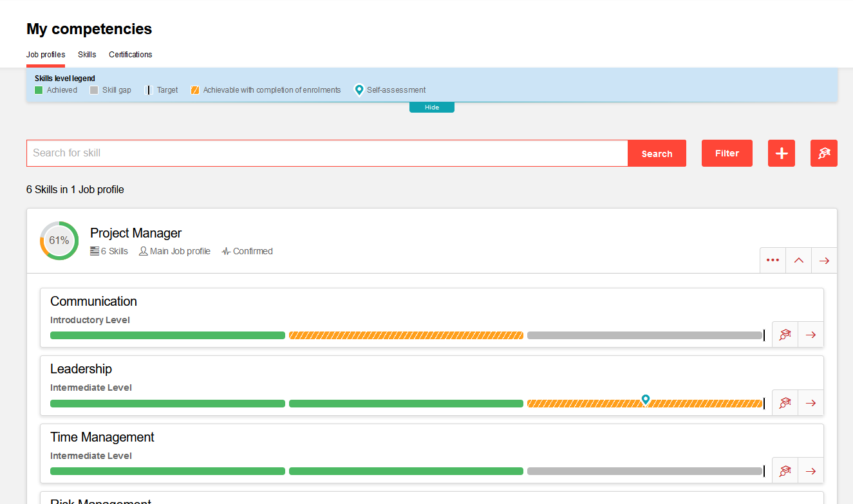The height and width of the screenshot is (504, 853).
Task: Collapse the Project Manager job profile
Action: pos(798,260)
